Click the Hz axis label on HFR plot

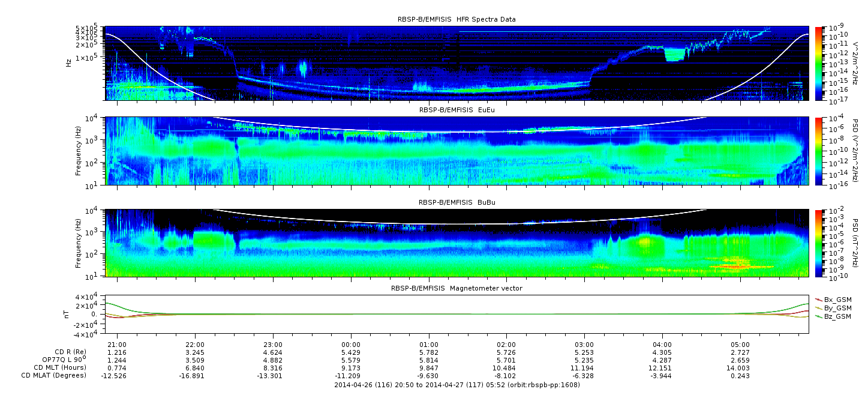point(68,63)
